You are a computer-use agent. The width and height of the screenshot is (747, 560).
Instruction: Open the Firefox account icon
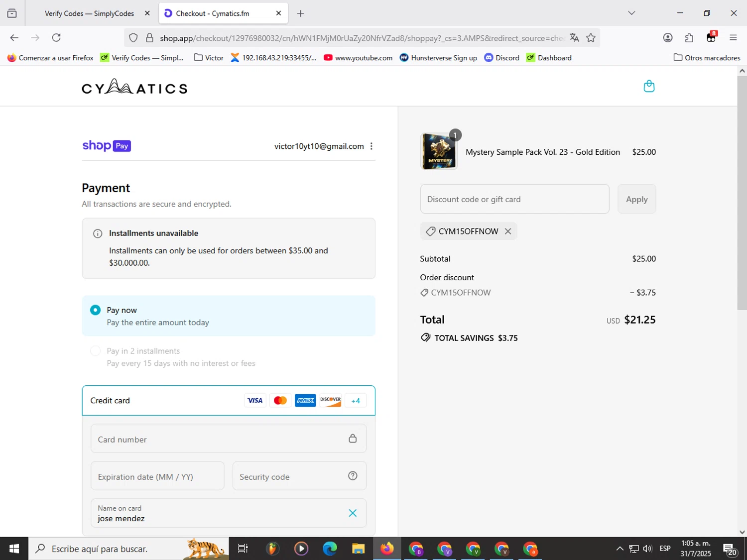point(668,38)
